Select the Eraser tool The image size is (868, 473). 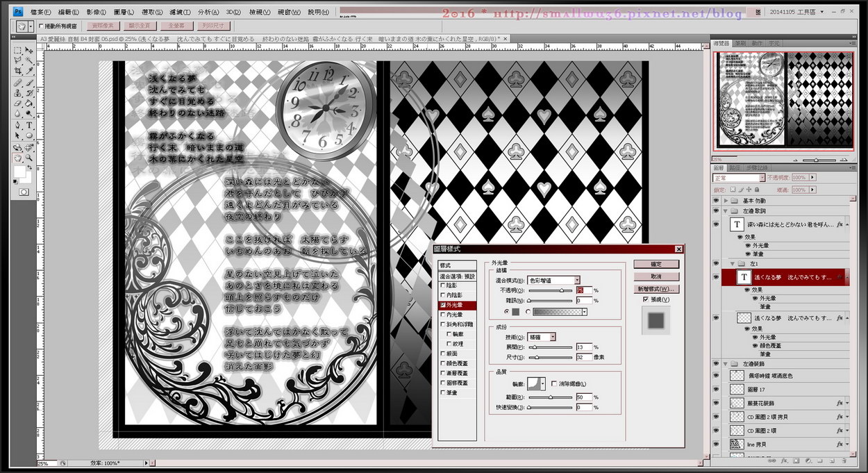(18, 103)
